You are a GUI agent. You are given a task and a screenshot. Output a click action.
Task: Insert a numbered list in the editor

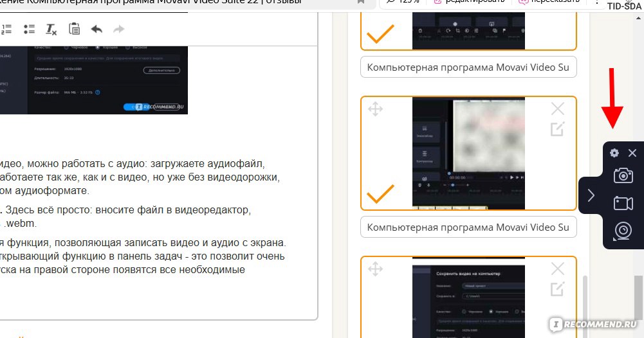[x=6, y=29]
